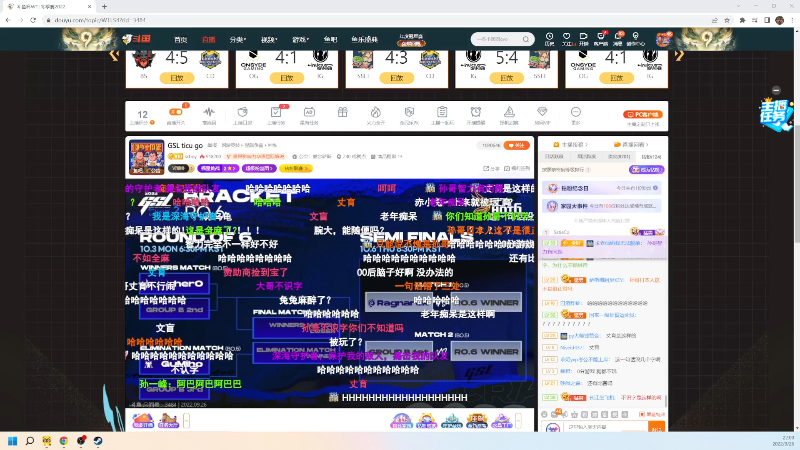Collapse floating task widget with minus icon
The width and height of the screenshot is (800, 450).
(x=776, y=90)
